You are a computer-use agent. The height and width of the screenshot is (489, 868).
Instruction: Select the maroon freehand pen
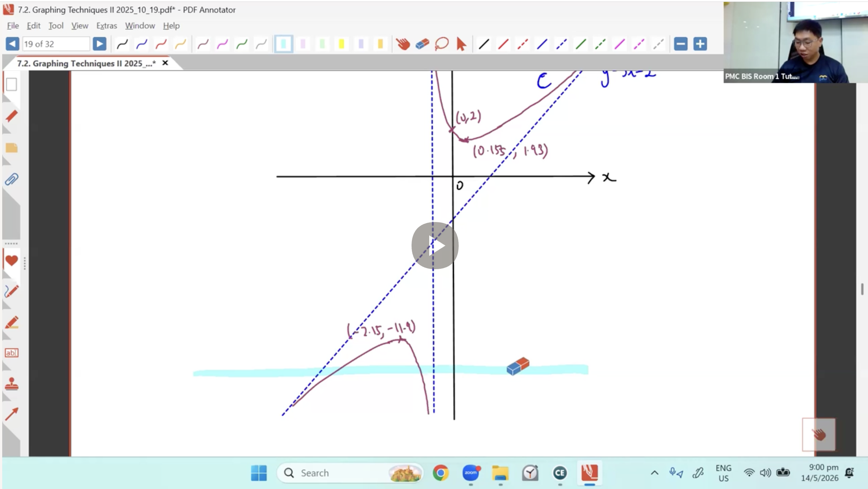tap(203, 44)
